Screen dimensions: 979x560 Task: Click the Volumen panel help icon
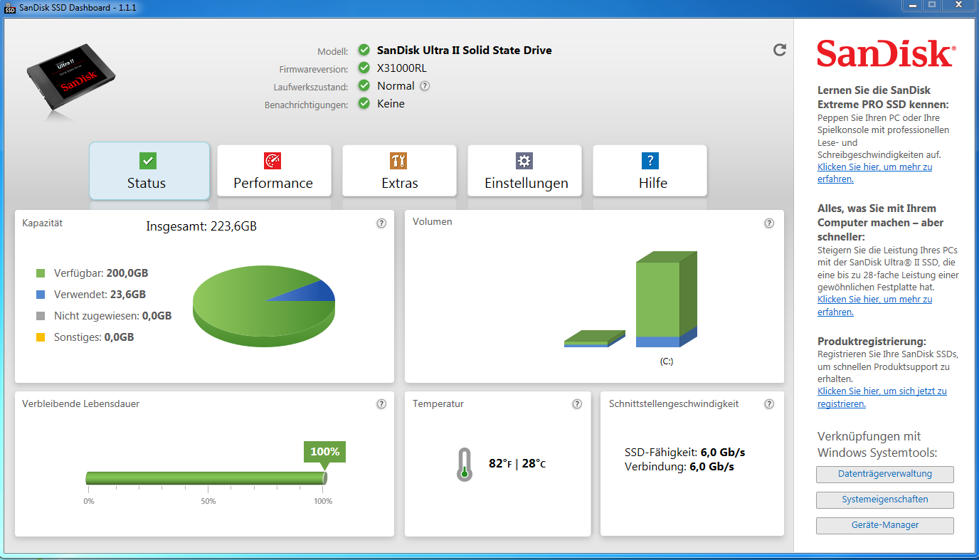coord(769,223)
